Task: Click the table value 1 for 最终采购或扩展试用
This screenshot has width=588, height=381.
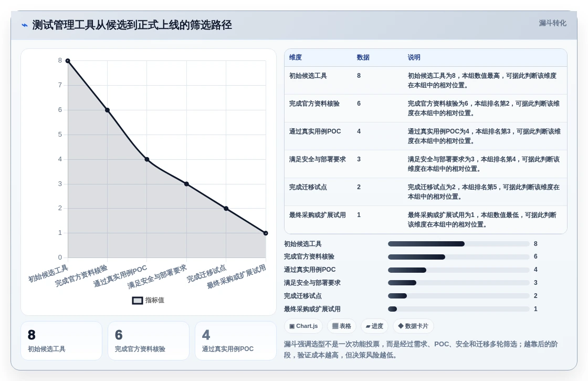Action: coord(359,215)
